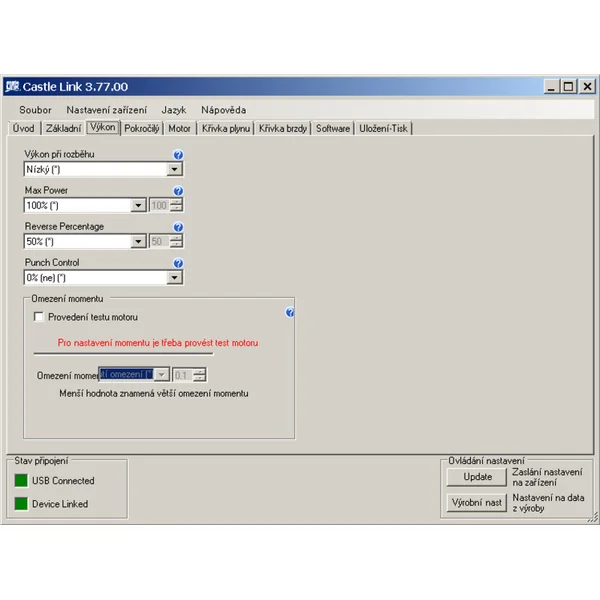Switch to the Křivka plynu tab

tap(226, 128)
